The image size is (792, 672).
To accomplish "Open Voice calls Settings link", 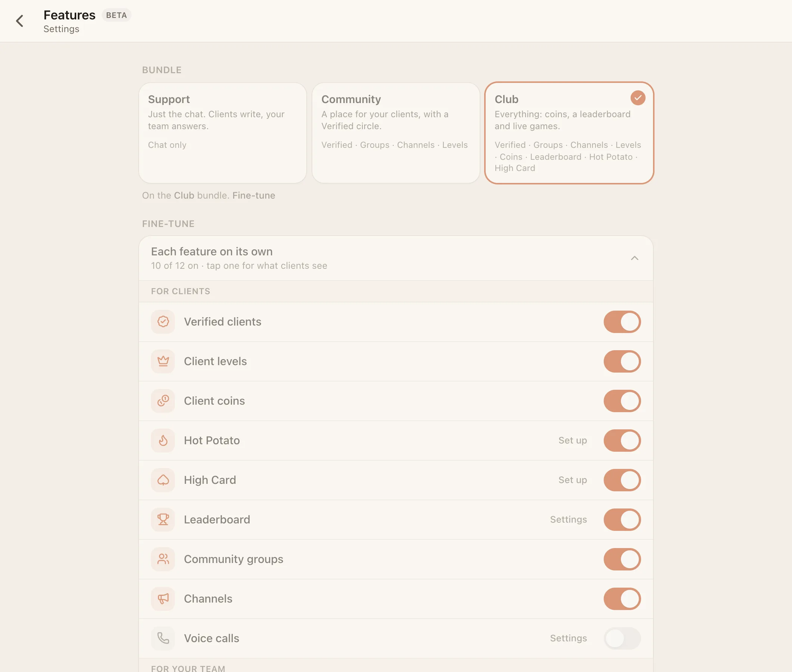I will pyautogui.click(x=568, y=638).
